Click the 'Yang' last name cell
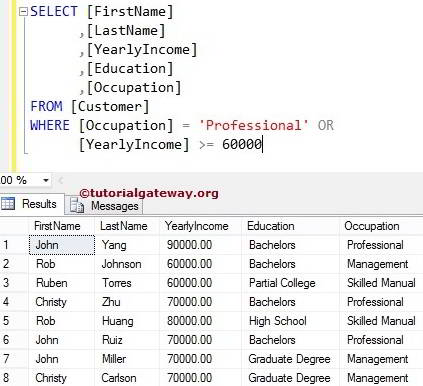The height and width of the screenshot is (386, 423). point(127,245)
